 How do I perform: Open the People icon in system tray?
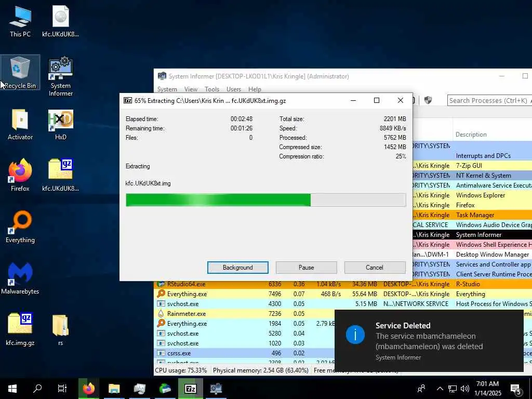pos(421,389)
